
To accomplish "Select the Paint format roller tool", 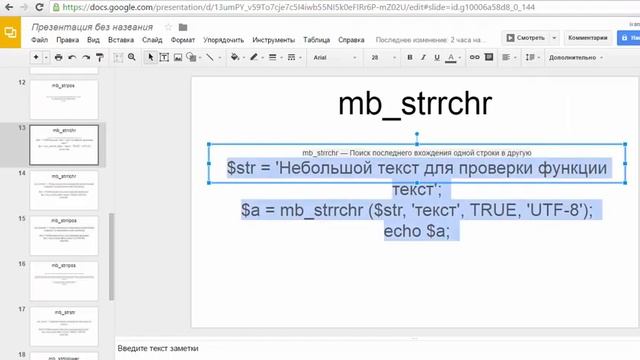I will [x=100, y=58].
